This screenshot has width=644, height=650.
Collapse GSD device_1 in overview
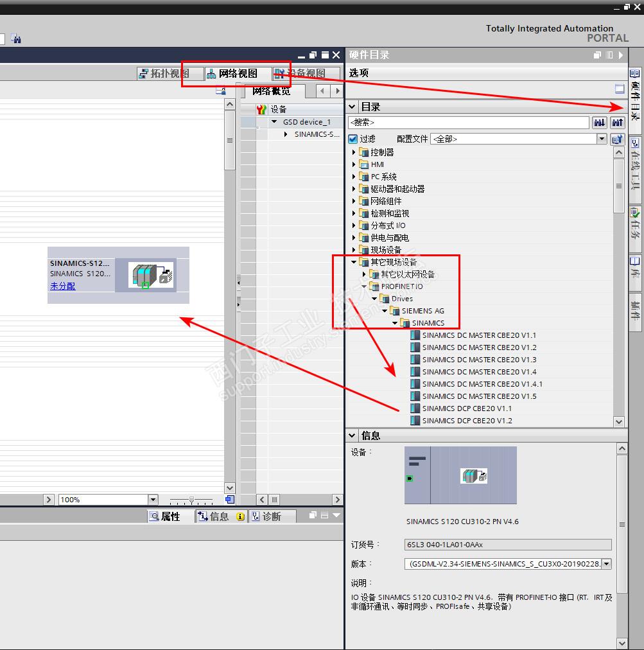coord(274,122)
